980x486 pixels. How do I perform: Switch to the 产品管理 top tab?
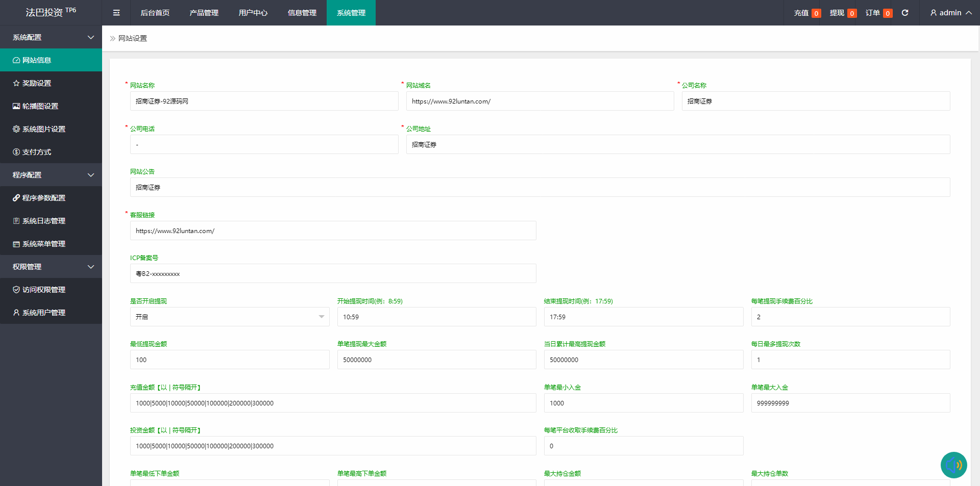204,13
